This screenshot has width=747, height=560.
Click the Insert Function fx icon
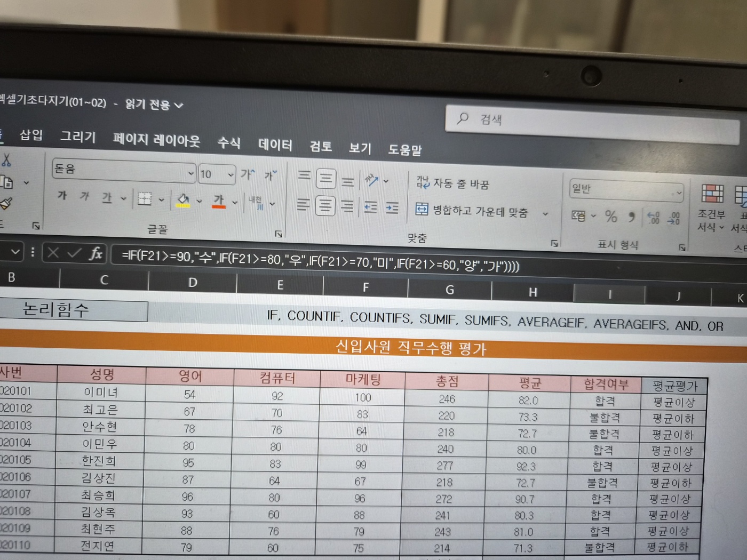(x=96, y=253)
